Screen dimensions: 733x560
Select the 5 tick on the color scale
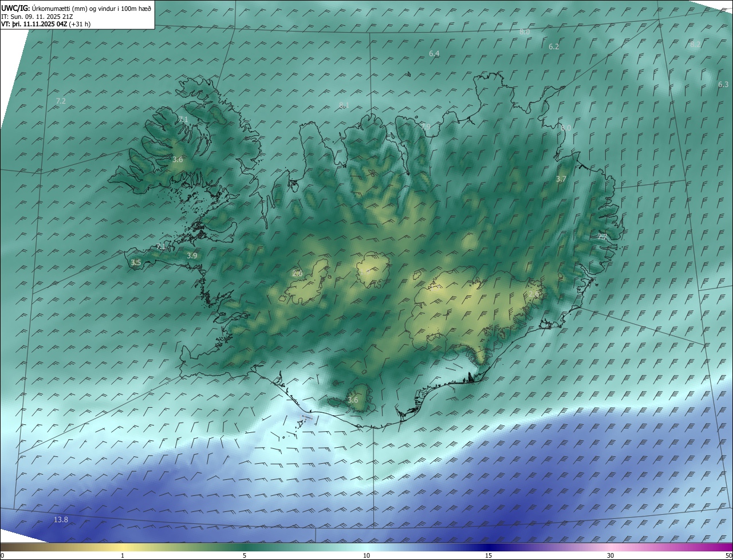(245, 555)
